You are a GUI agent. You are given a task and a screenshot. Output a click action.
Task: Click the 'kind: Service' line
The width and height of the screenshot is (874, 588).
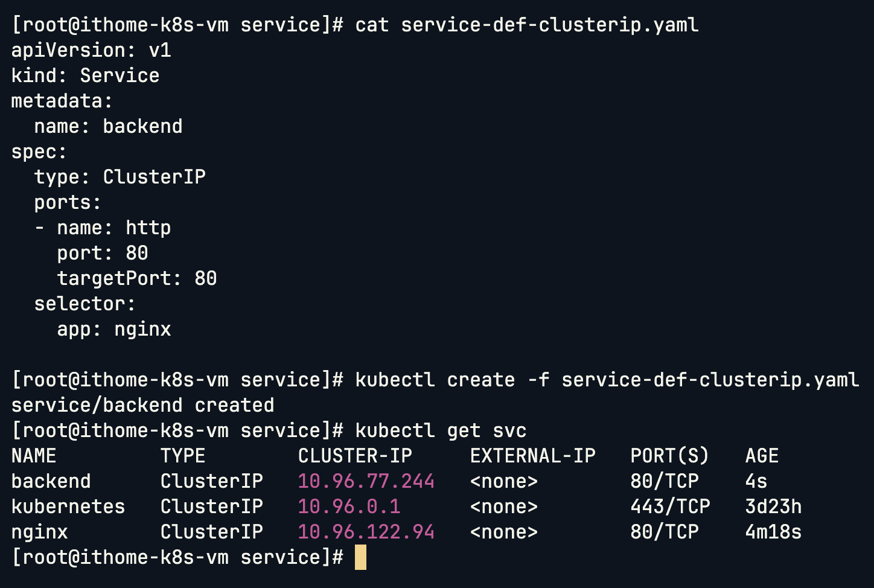click(86, 75)
